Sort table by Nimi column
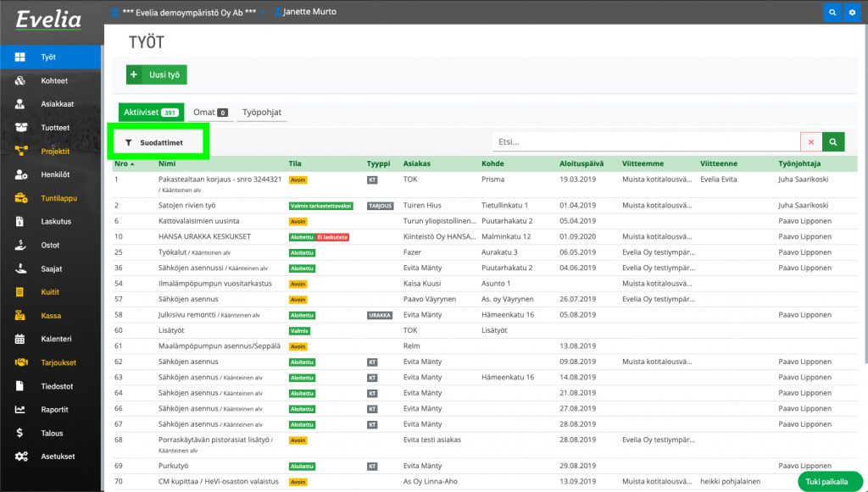 [x=167, y=163]
